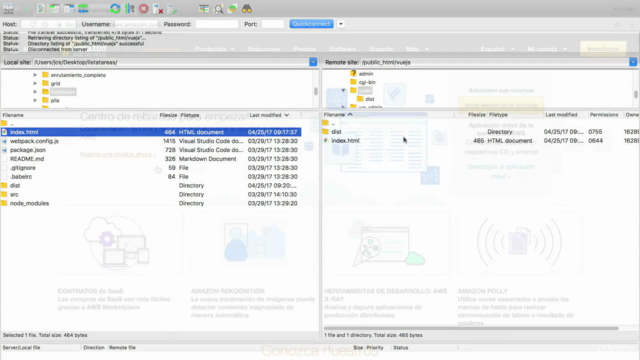Select admin folder in remote tree
The width and height of the screenshot is (640, 360).
tap(366, 74)
